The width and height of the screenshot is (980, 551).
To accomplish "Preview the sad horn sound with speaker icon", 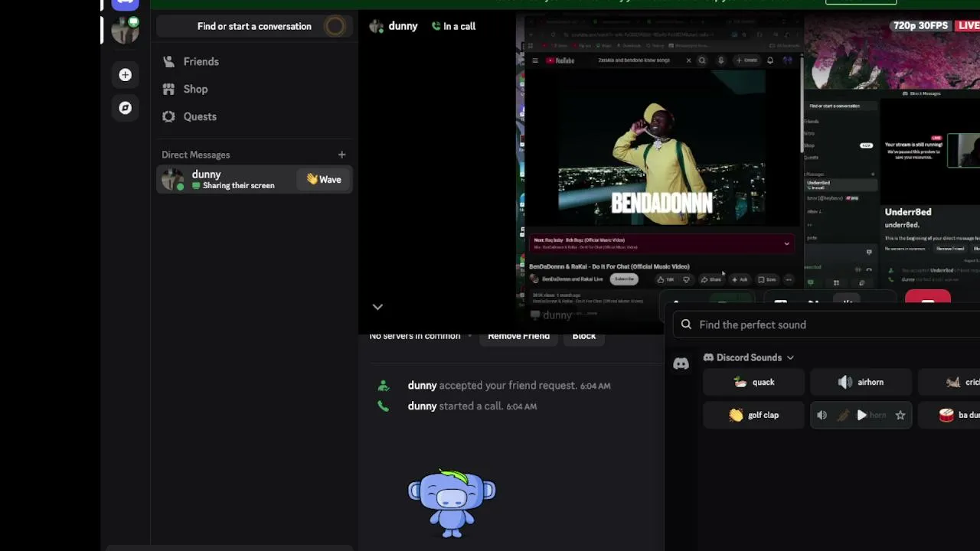I will click(822, 415).
